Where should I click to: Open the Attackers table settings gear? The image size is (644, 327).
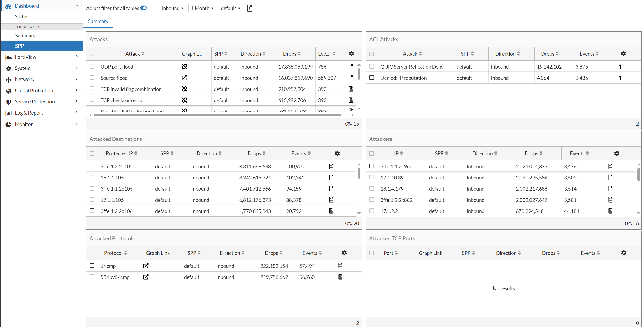(617, 153)
